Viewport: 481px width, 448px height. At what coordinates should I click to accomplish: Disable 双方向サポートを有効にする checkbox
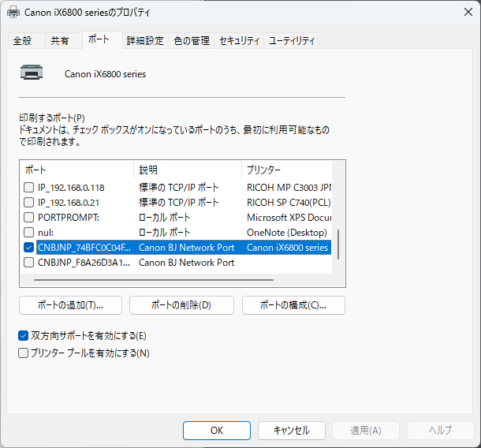pyautogui.click(x=24, y=335)
